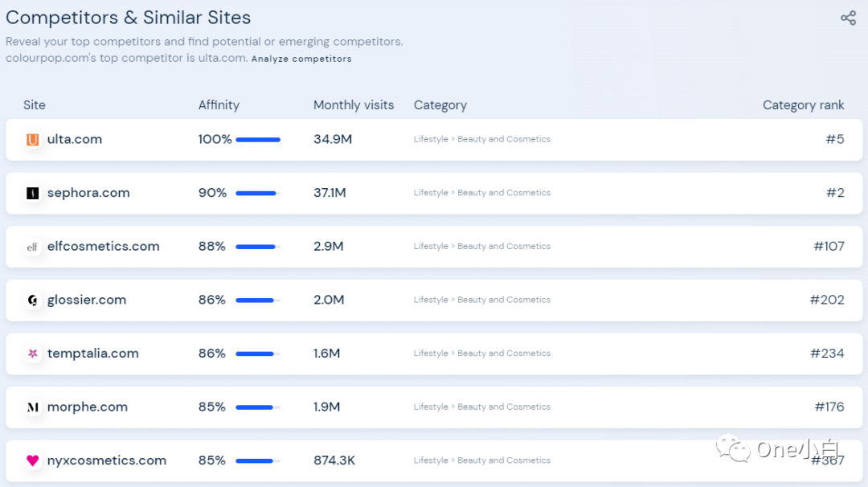
Task: Click the Category rank column header
Action: tap(804, 104)
